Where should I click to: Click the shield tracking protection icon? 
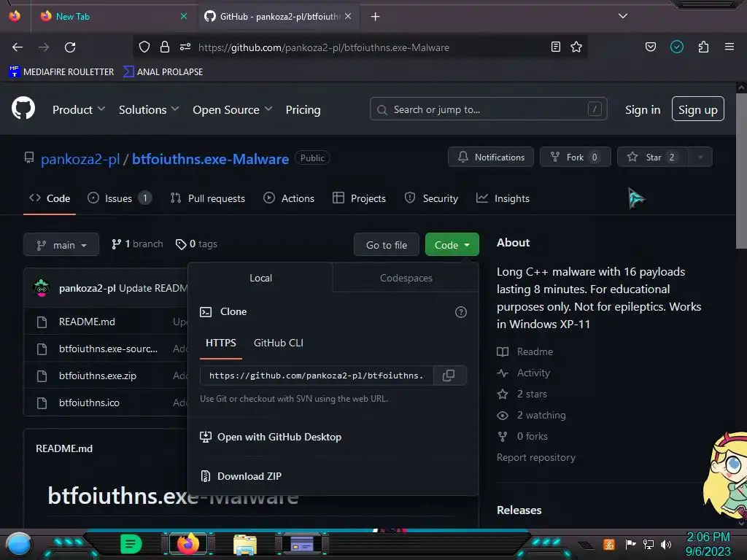[x=144, y=47]
